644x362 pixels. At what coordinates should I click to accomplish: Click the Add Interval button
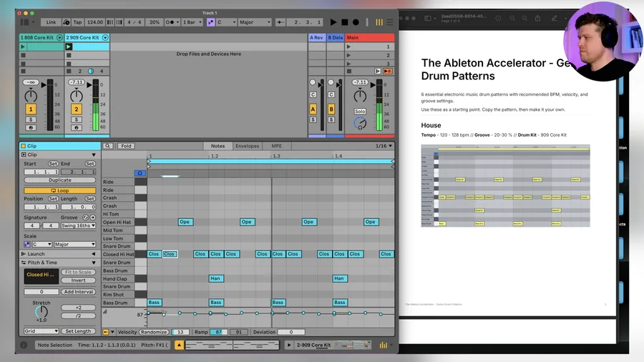(79, 292)
